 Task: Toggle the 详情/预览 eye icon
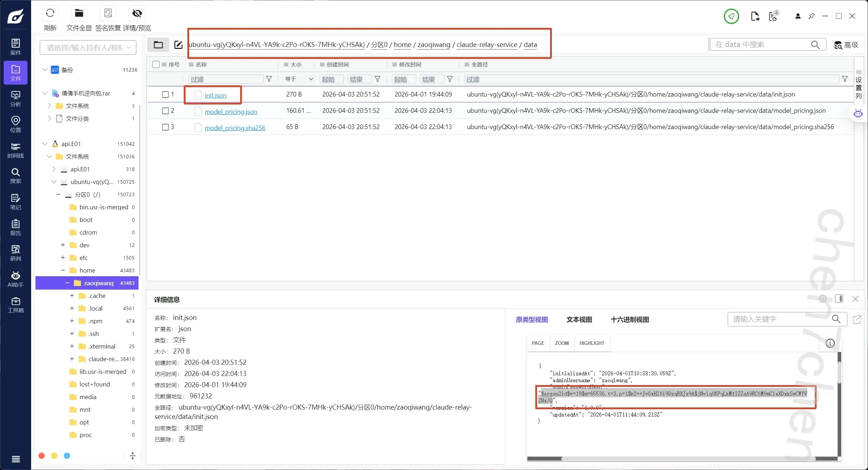tap(137, 14)
